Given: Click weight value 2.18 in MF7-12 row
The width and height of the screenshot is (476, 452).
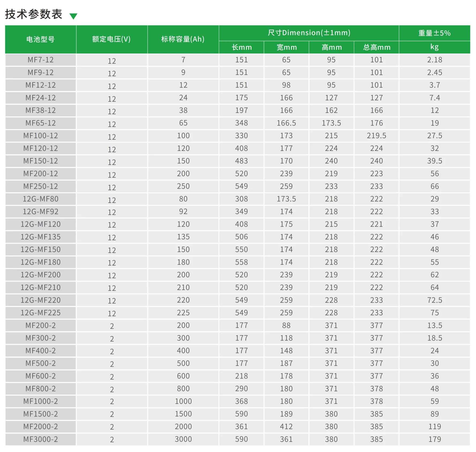Looking at the screenshot, I should [435, 60].
